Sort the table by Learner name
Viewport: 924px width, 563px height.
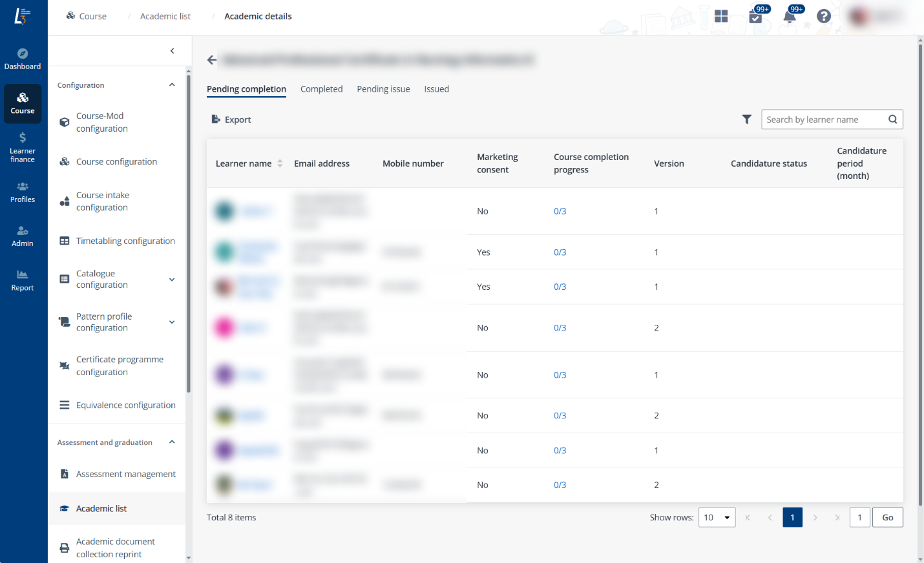pos(280,164)
